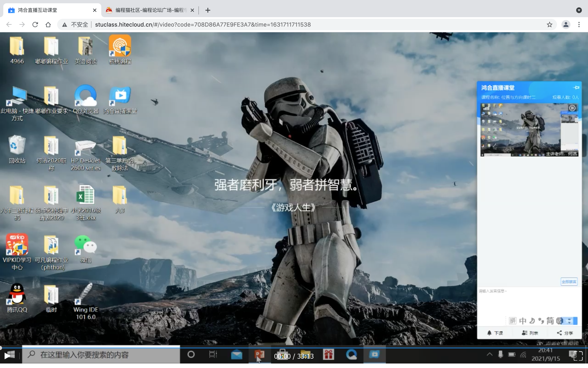Open the 货币化补贴申请表2020 folder icon
Screen dimensions: 588x368
51,195
